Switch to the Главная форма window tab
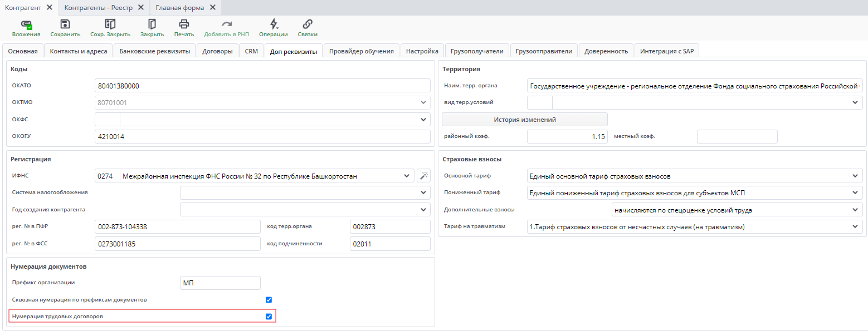The image size is (868, 331). coord(179,7)
